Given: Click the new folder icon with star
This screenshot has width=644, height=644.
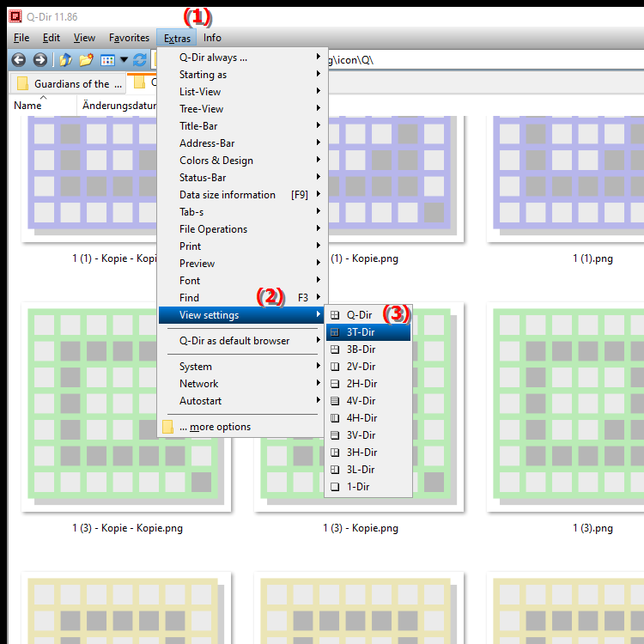Looking at the screenshot, I should click(x=86, y=60).
